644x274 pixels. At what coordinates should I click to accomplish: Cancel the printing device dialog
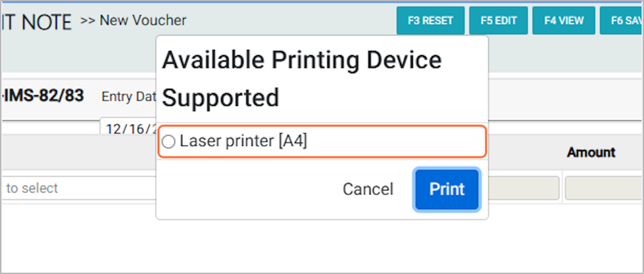pyautogui.click(x=368, y=189)
